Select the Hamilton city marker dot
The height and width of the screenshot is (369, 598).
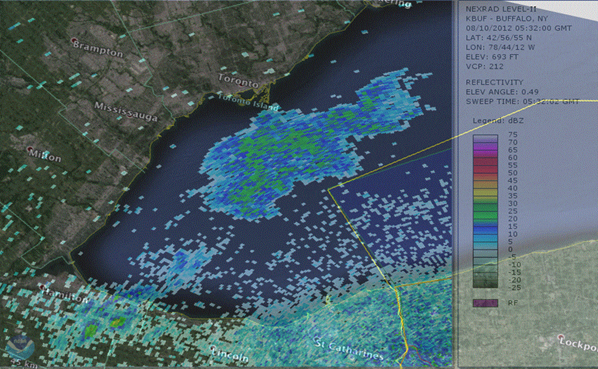(42, 287)
